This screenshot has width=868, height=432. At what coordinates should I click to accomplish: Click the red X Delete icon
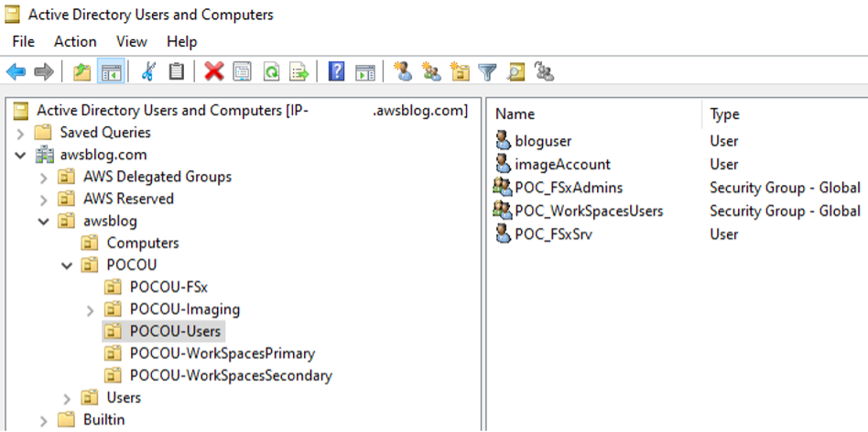[x=213, y=72]
